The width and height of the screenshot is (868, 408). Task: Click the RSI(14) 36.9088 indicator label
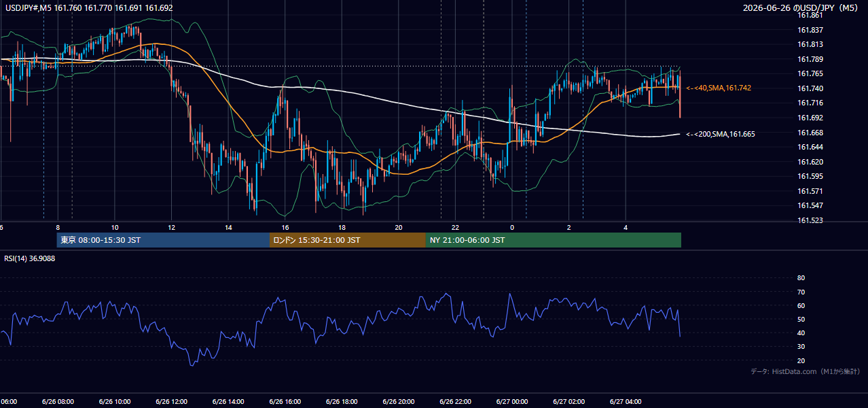30,258
